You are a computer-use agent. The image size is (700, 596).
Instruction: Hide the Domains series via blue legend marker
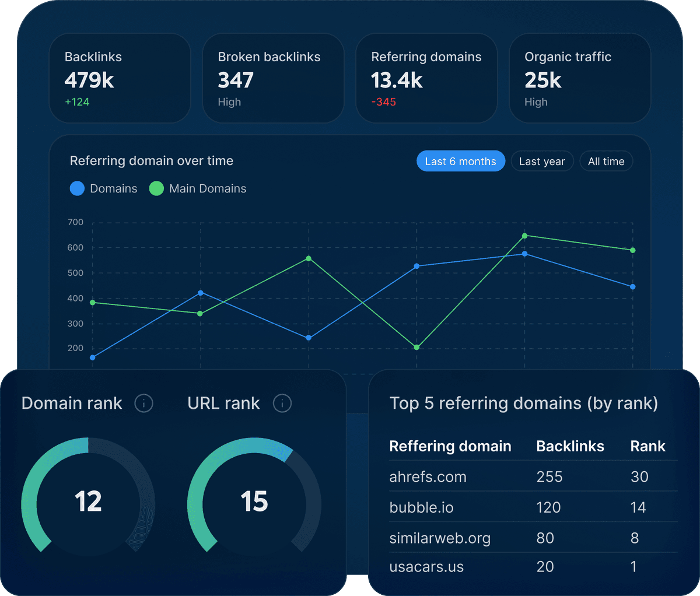77,188
